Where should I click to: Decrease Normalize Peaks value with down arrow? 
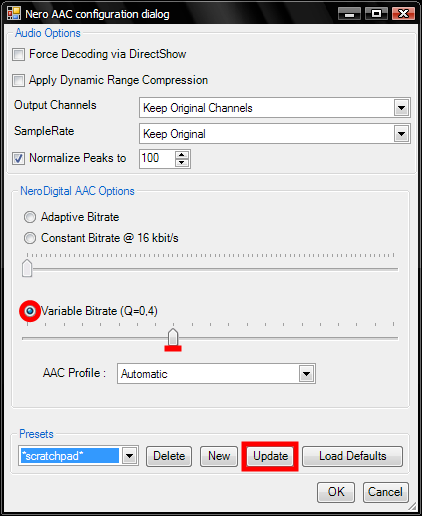coord(181,163)
